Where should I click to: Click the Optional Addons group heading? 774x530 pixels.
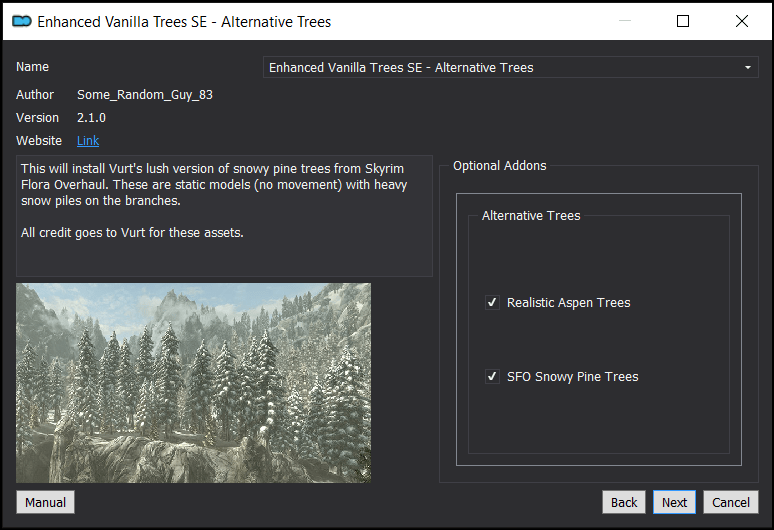point(500,166)
